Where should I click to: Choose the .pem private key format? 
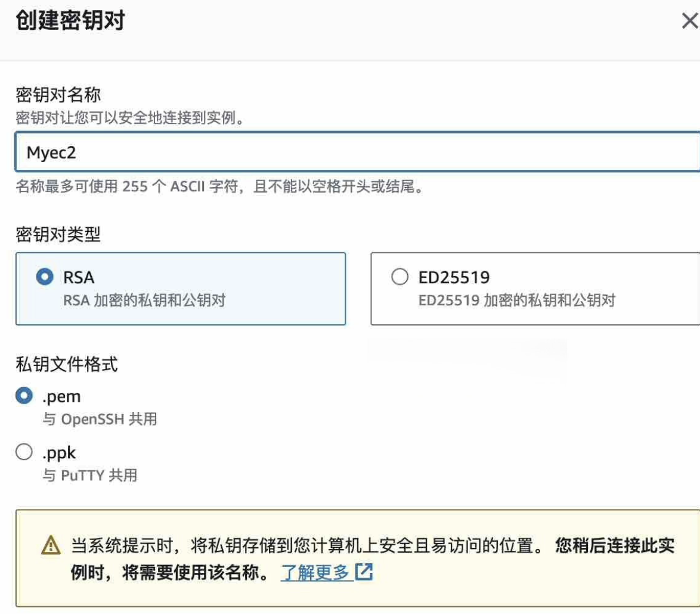tap(24, 395)
